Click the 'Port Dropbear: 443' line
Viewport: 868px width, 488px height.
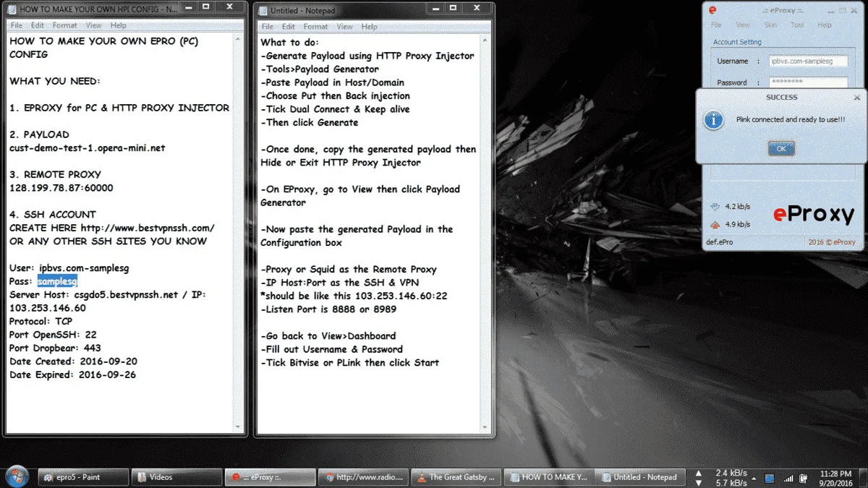tap(56, 348)
